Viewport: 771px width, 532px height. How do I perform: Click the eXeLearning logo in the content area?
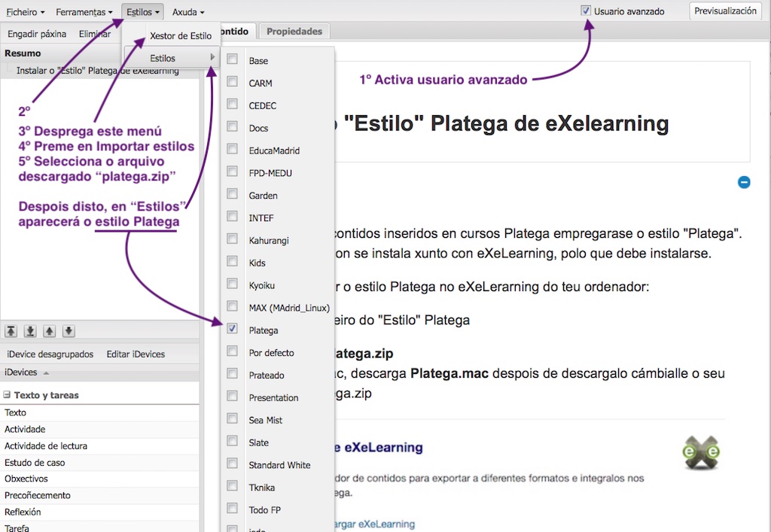click(701, 452)
